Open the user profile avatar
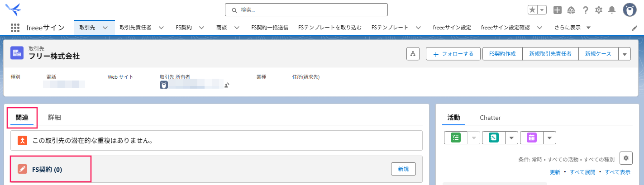The width and height of the screenshot is (644, 185). point(630,9)
